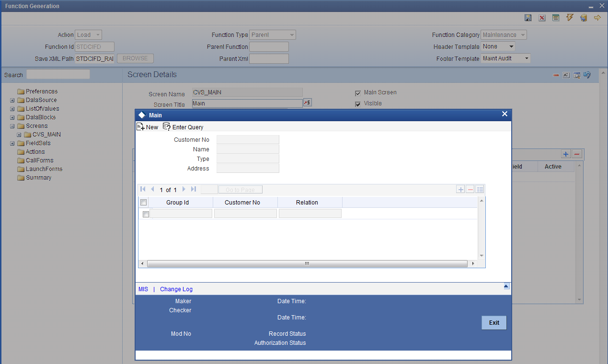This screenshot has width=608, height=364.
Task: Click the red minus icon in Screen Details header
Action: [556, 76]
